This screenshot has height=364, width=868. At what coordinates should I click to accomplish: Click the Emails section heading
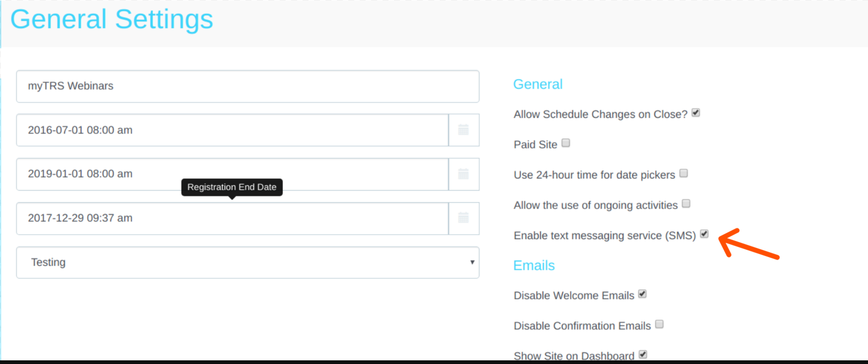[534, 266]
